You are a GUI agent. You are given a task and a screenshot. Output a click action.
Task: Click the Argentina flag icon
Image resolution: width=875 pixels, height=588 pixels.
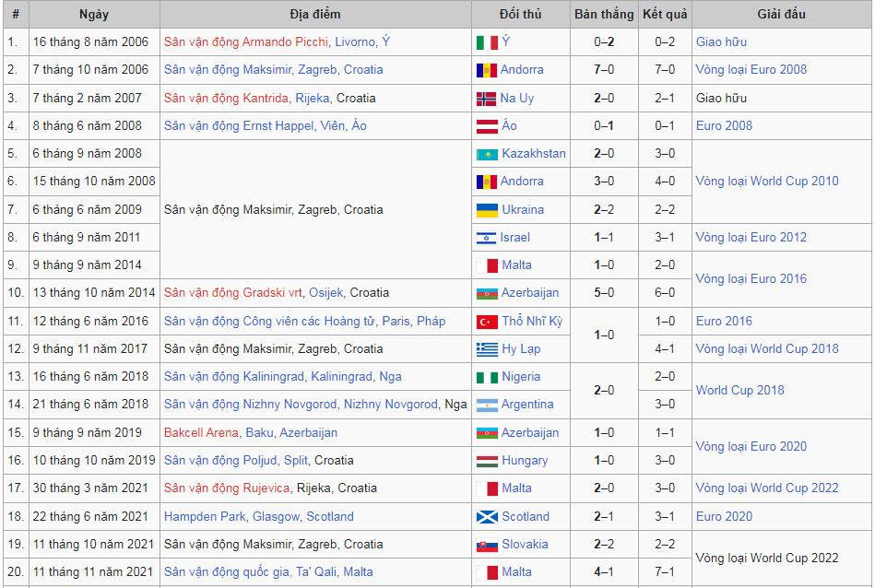tap(486, 405)
